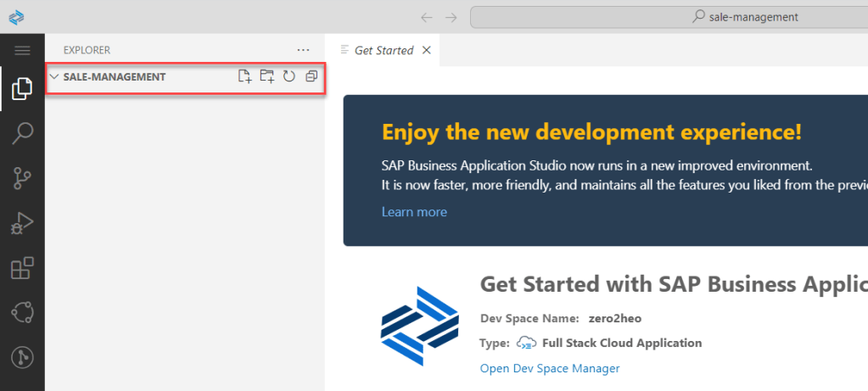Go forward using the right arrow

pos(451,17)
